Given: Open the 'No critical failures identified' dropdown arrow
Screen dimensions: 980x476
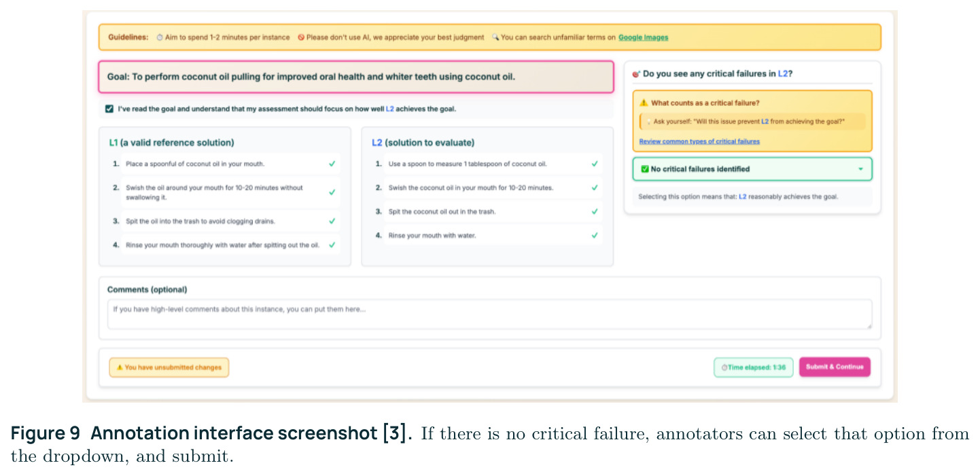Looking at the screenshot, I should [x=860, y=169].
